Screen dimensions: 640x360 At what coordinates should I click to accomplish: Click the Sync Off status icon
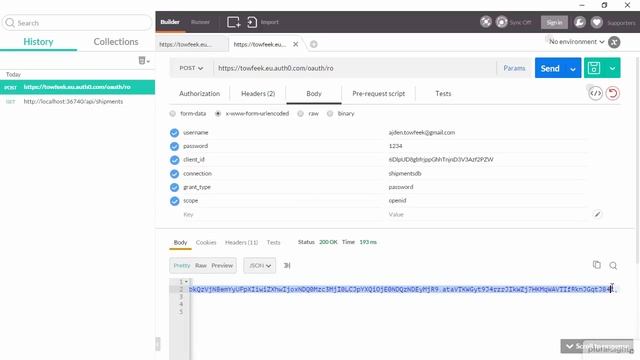(x=502, y=22)
